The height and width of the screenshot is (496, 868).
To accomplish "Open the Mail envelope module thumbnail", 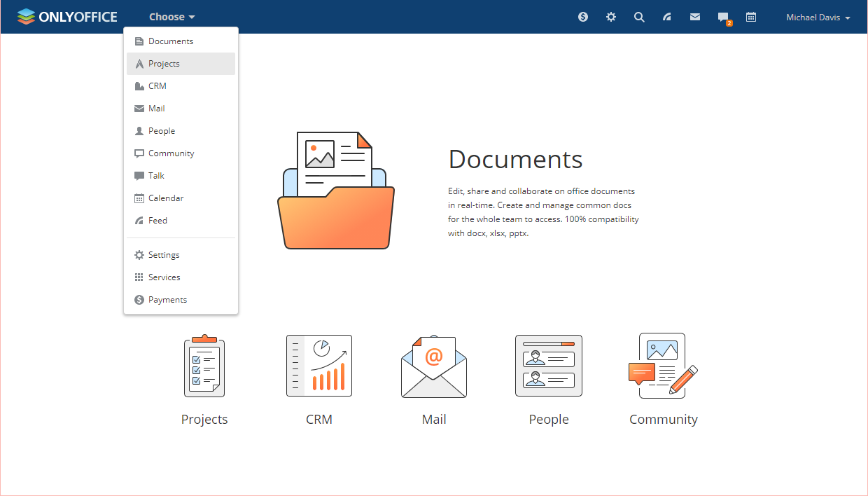I will (x=434, y=366).
